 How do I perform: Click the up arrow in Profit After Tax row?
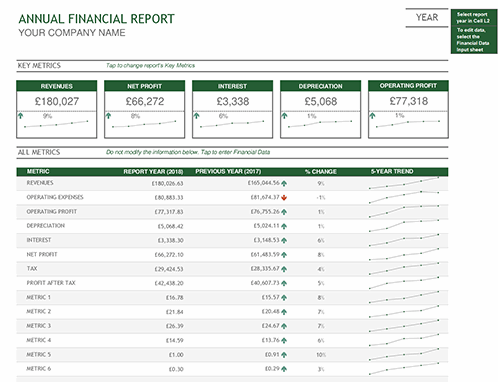click(284, 283)
